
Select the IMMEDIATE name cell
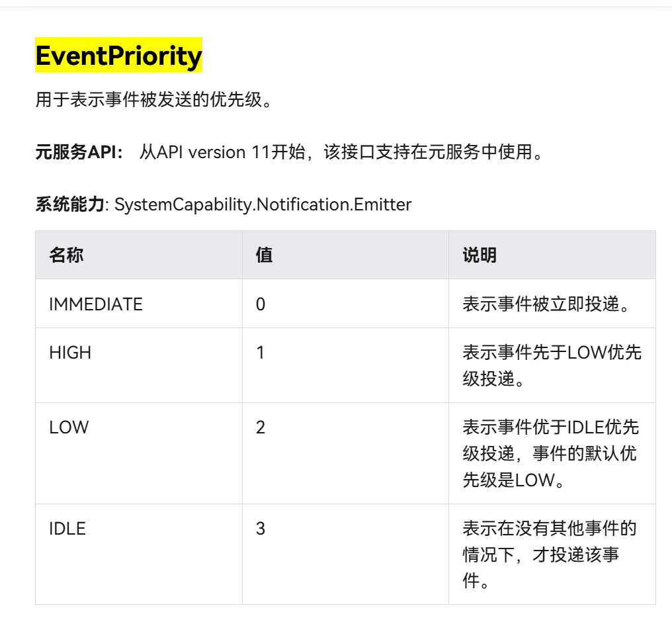96,304
